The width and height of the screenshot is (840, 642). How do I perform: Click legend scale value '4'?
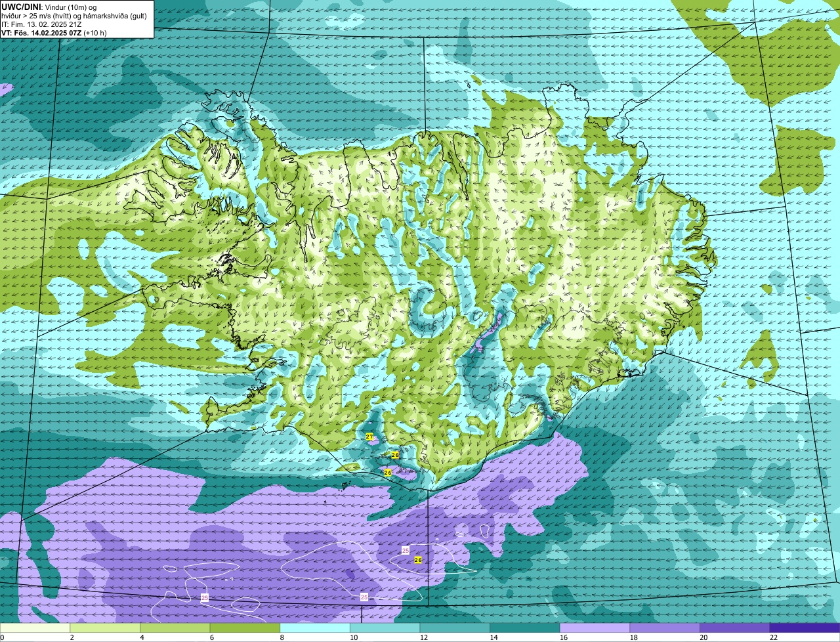[x=142, y=637]
